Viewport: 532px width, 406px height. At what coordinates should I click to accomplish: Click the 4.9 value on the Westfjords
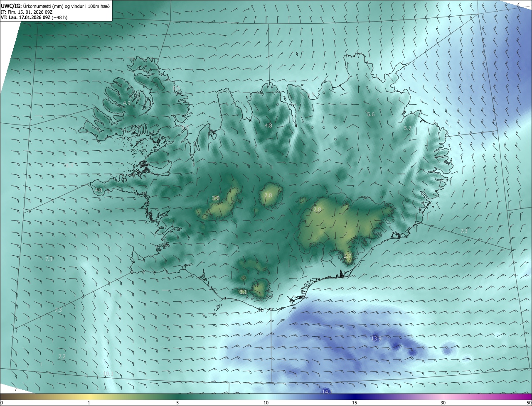[x=127, y=103]
